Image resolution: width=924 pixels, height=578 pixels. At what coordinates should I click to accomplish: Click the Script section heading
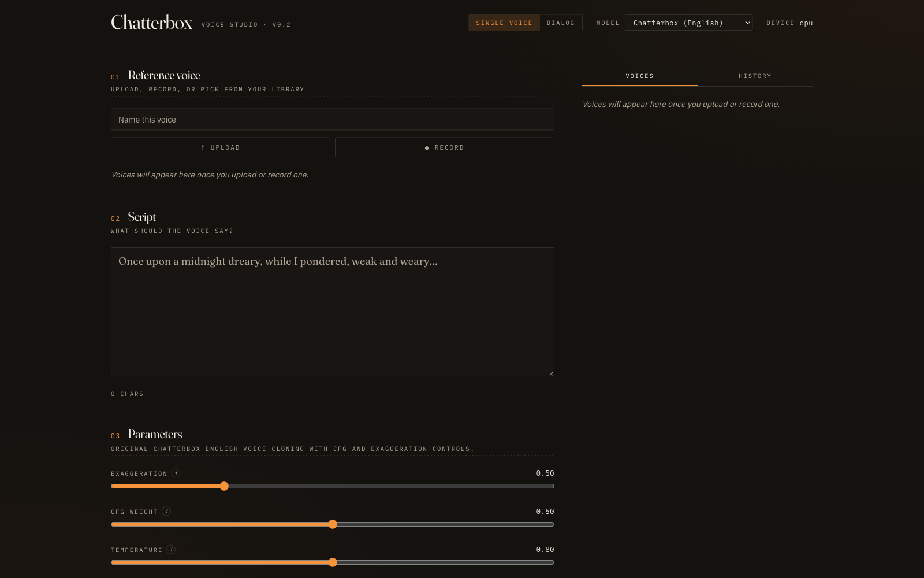pos(142,217)
